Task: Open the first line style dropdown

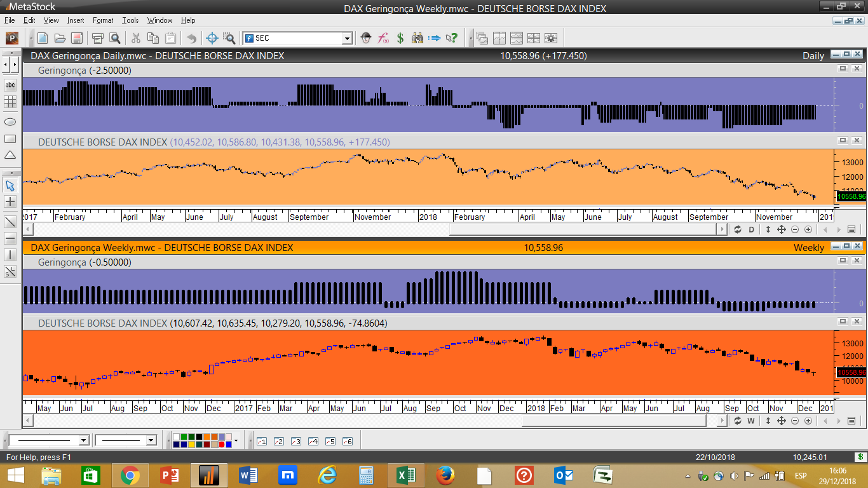Action: pyautogui.click(x=83, y=440)
